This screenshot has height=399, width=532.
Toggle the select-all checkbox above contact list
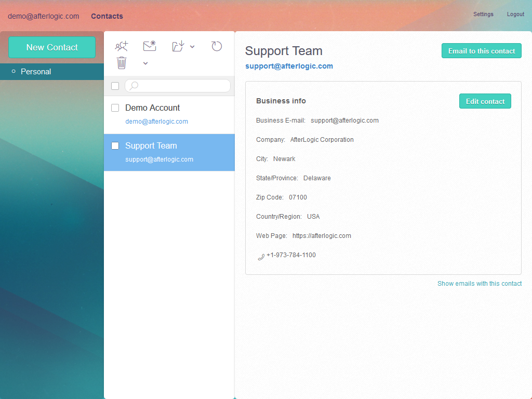[x=115, y=86]
